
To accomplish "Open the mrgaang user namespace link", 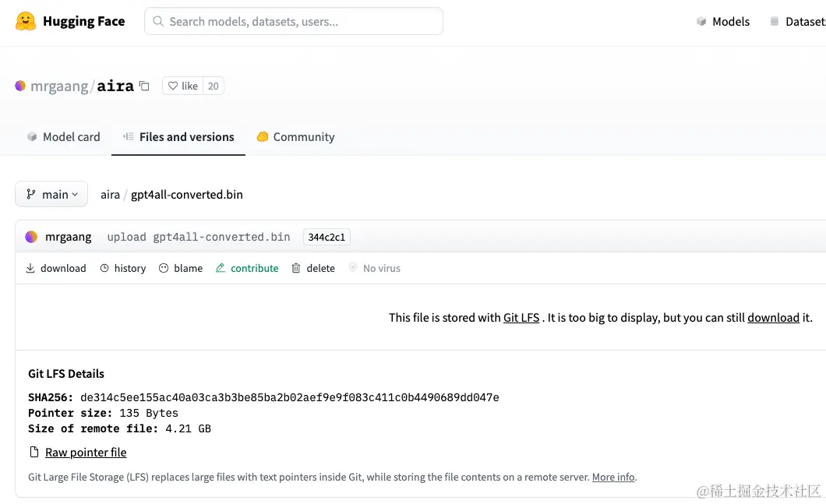I will [x=59, y=86].
